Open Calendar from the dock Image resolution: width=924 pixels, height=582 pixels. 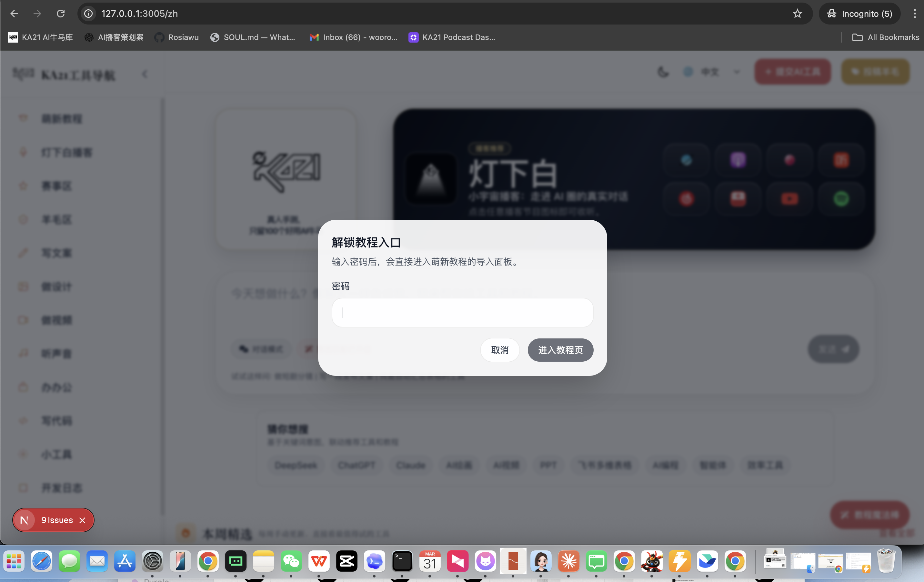[x=429, y=561]
